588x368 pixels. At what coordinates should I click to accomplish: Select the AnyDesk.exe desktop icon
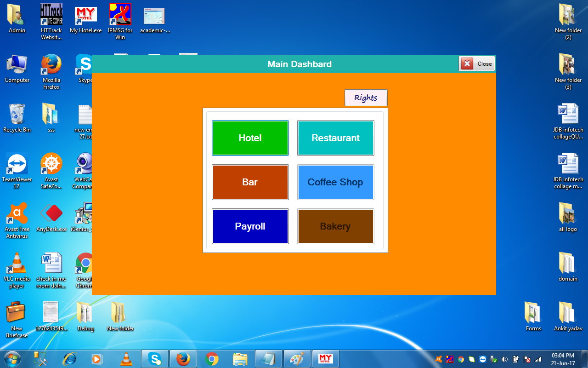point(51,218)
